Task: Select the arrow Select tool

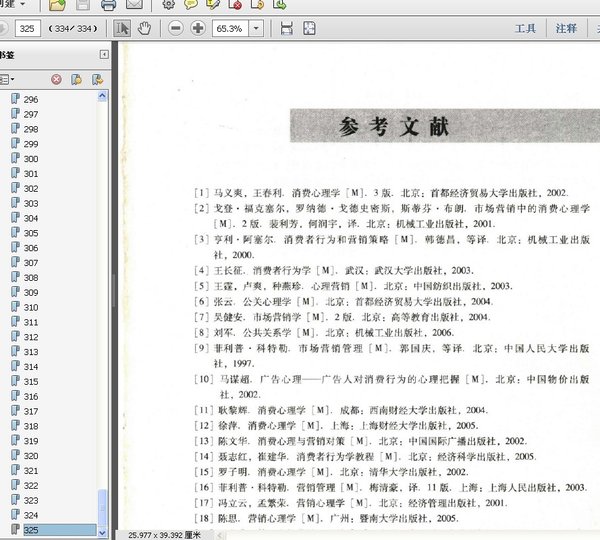Action: [x=123, y=29]
